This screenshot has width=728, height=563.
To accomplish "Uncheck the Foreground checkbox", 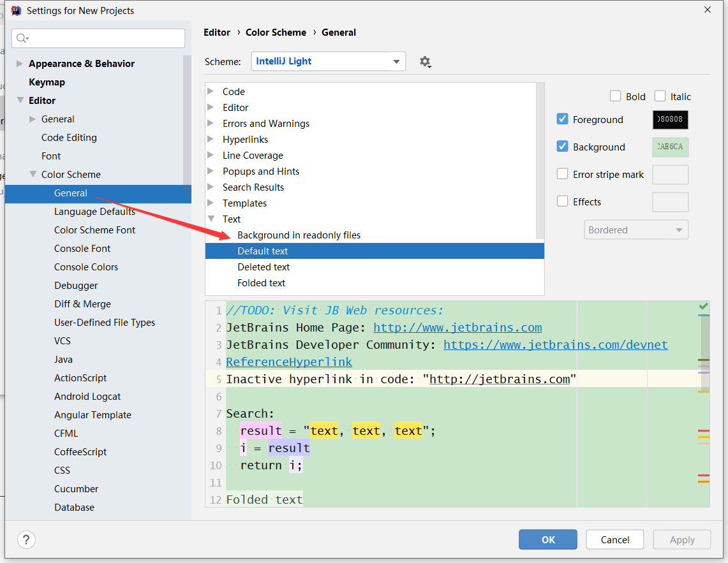I will point(563,119).
